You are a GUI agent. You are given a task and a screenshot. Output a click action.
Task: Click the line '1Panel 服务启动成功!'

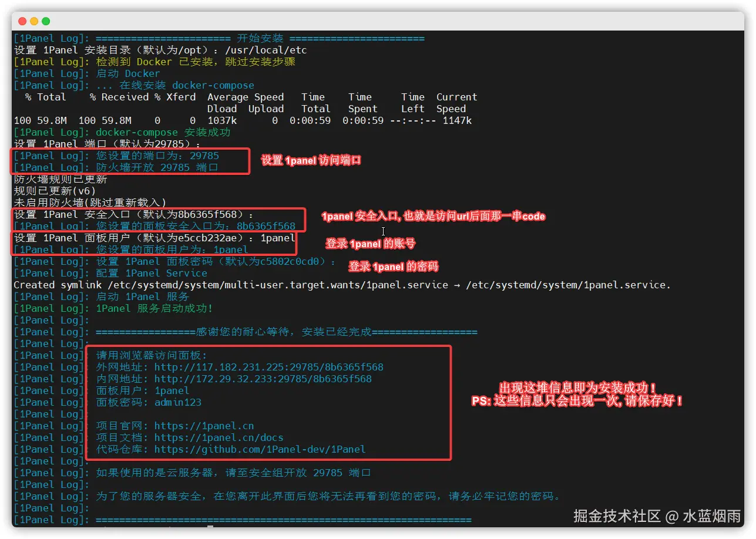pos(154,308)
